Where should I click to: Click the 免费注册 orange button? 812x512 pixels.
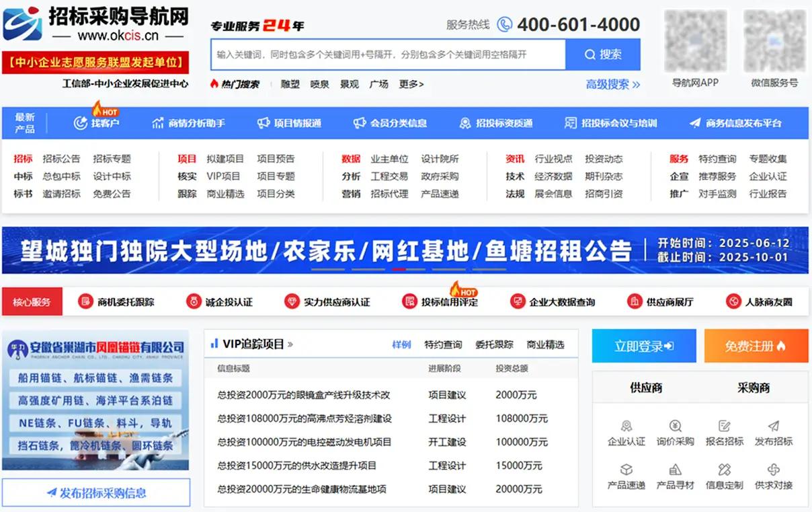click(x=756, y=346)
